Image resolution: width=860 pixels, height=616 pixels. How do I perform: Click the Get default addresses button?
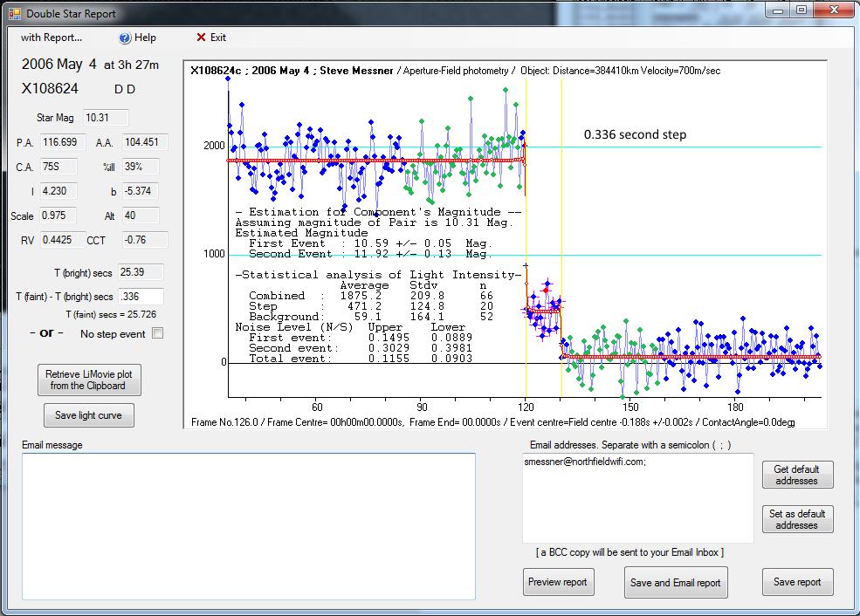(x=797, y=475)
